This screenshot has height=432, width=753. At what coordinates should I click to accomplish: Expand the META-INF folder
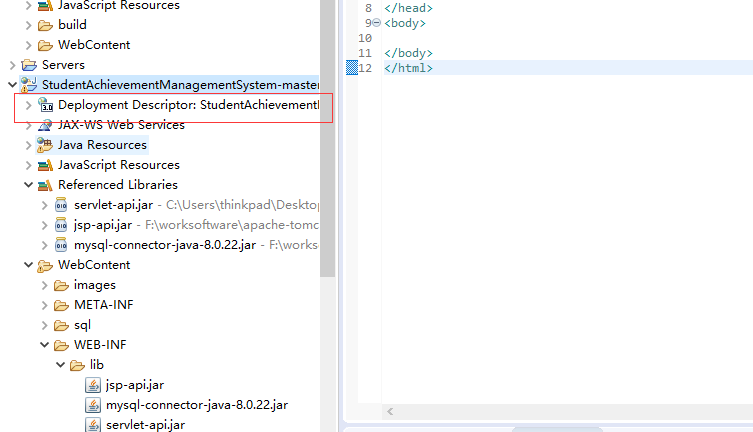point(44,305)
